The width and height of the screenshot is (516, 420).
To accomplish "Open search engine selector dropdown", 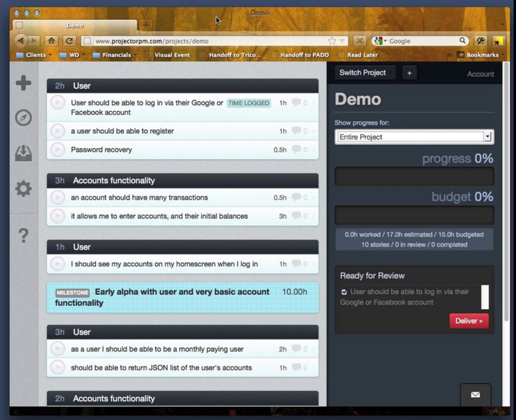I will click(x=380, y=41).
